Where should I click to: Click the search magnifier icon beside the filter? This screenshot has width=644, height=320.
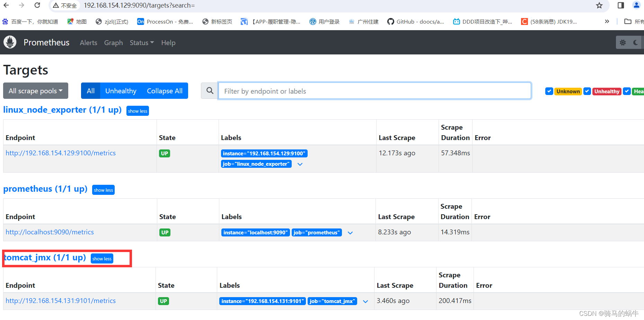click(x=210, y=90)
